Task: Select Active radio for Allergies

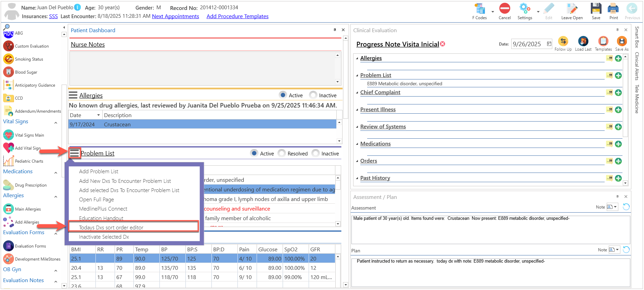Action: pyautogui.click(x=283, y=95)
